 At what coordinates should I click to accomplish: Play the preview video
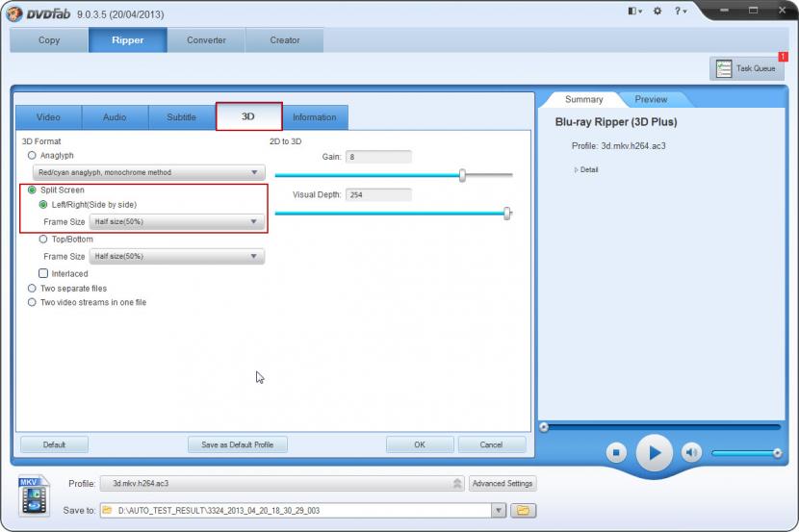(x=655, y=452)
